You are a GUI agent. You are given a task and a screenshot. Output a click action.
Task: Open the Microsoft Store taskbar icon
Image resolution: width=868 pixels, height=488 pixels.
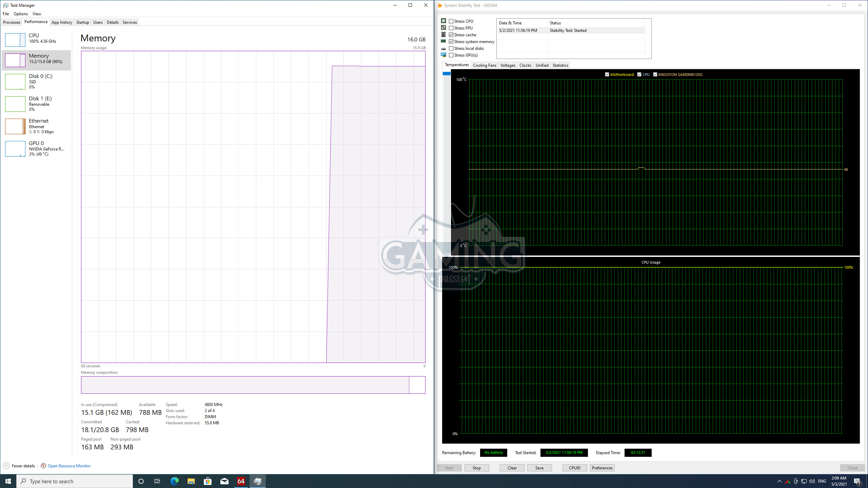(208, 481)
